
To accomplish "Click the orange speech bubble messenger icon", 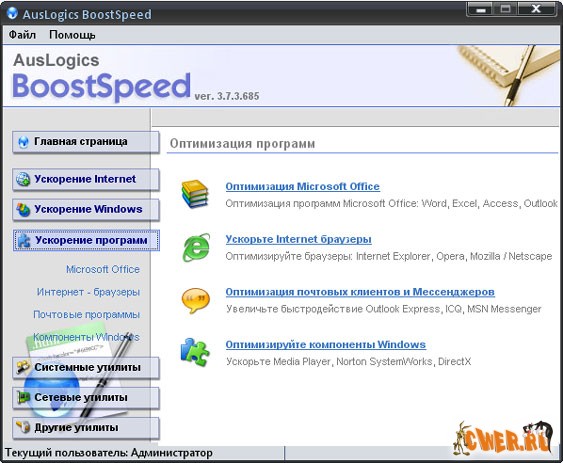I will [x=195, y=300].
